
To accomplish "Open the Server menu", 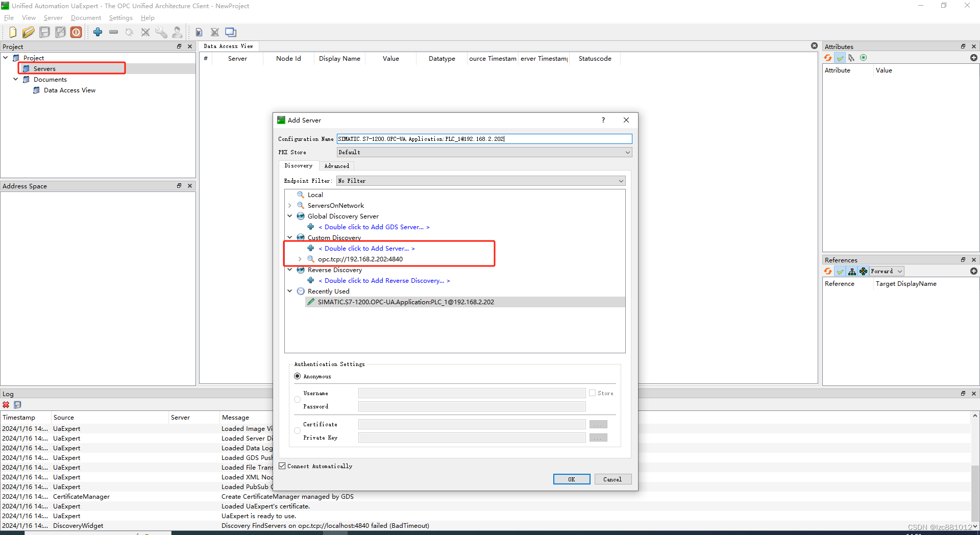I will click(53, 18).
